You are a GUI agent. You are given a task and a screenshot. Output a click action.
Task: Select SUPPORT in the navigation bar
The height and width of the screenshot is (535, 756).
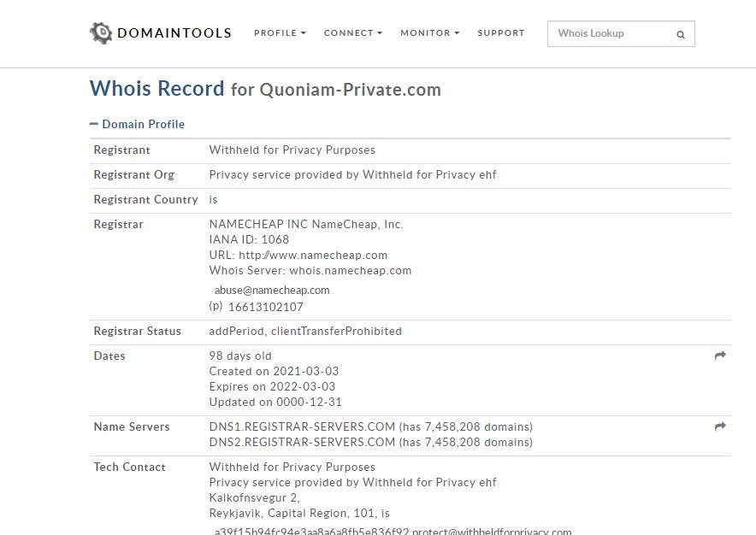(x=501, y=32)
